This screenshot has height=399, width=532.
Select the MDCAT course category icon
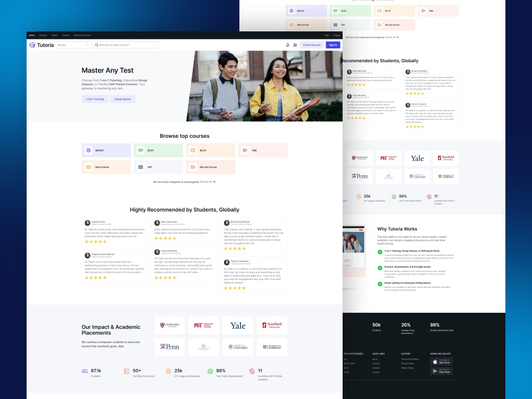pos(88,151)
